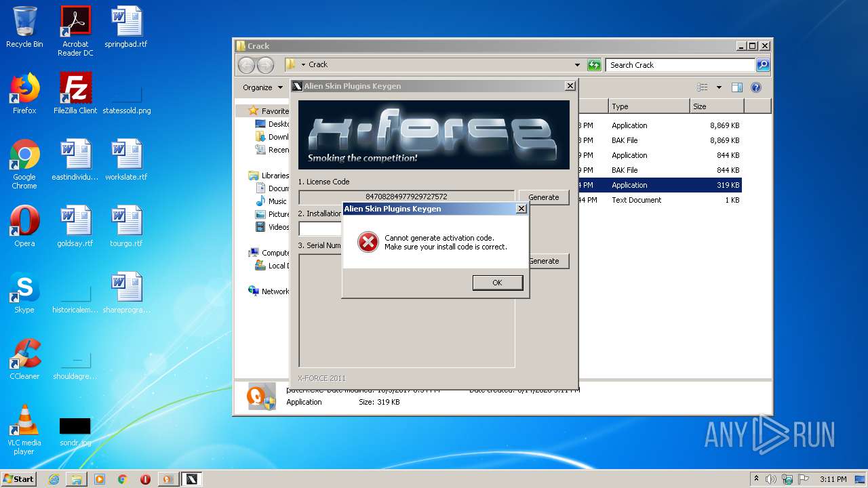868x488 pixels.
Task: Open the Organize menu in Explorer
Action: pyautogui.click(x=263, y=87)
